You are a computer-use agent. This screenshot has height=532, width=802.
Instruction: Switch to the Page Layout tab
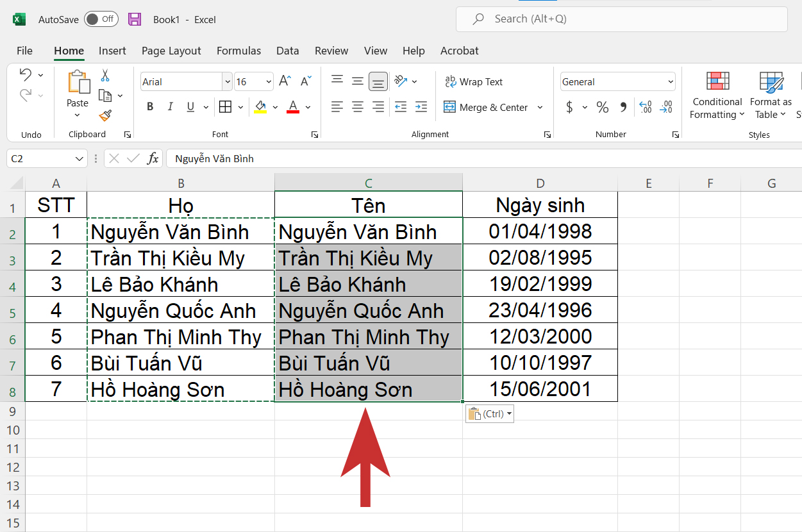tap(171, 51)
